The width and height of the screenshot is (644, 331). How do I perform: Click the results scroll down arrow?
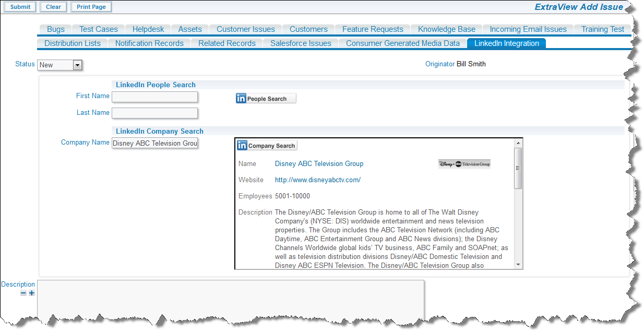(518, 265)
